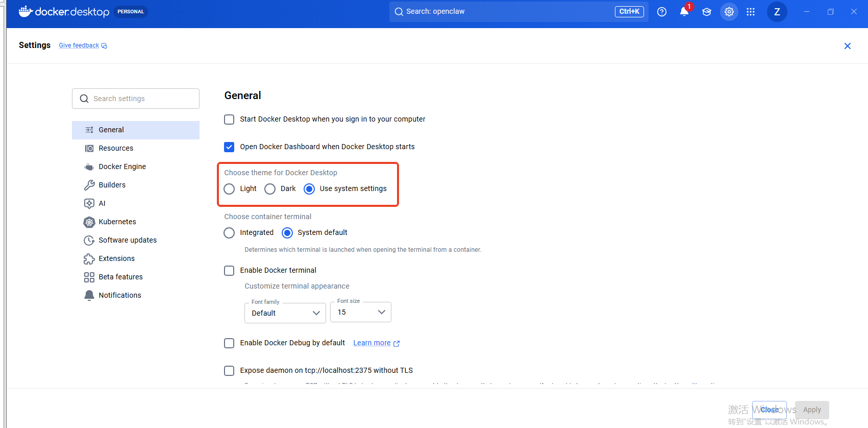
Task: Click the Ctrl+K shortcut badge
Action: 629,12
